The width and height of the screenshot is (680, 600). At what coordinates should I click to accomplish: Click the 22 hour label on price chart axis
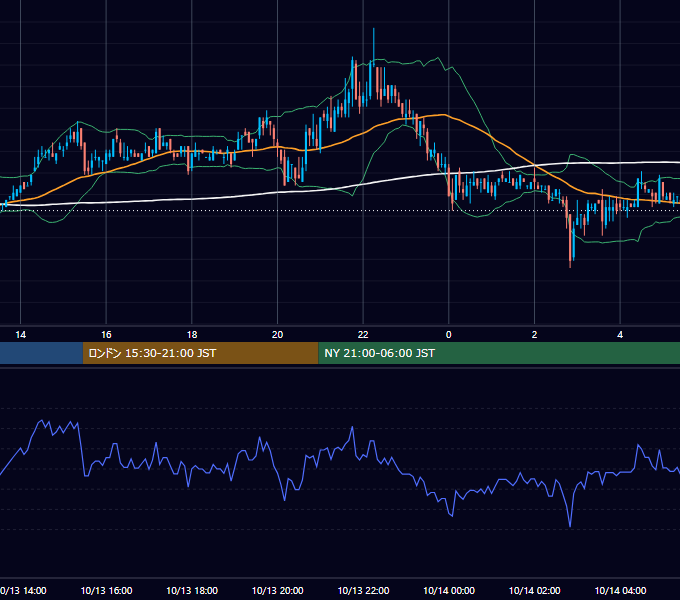coord(363,335)
